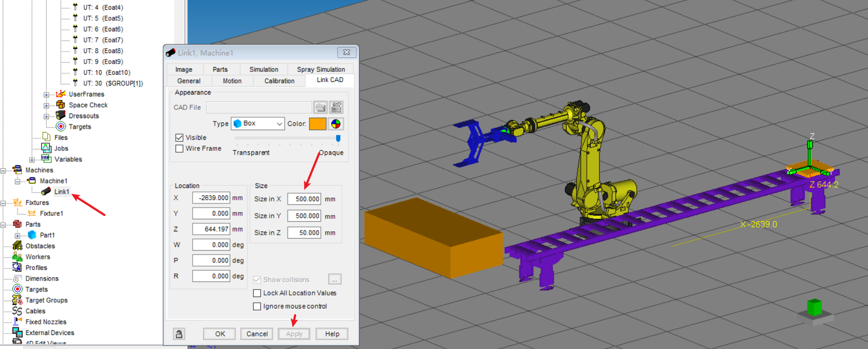Screen dimensions: 868x349
Task: Switch to the Motion tab
Action: coord(232,81)
